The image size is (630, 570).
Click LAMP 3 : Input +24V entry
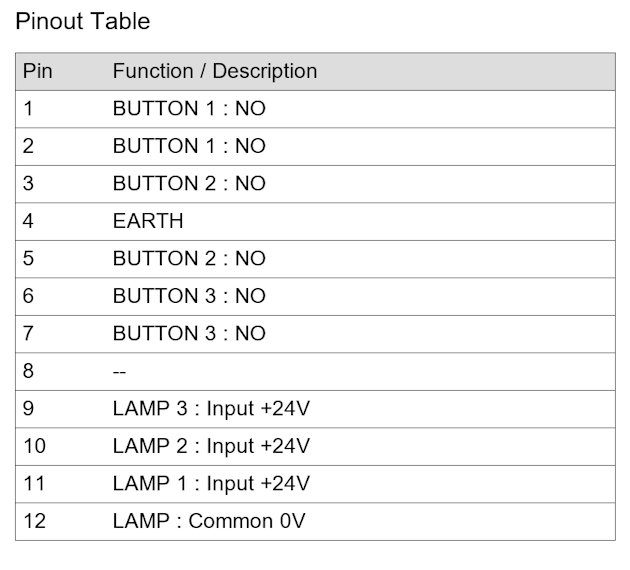[211, 409]
